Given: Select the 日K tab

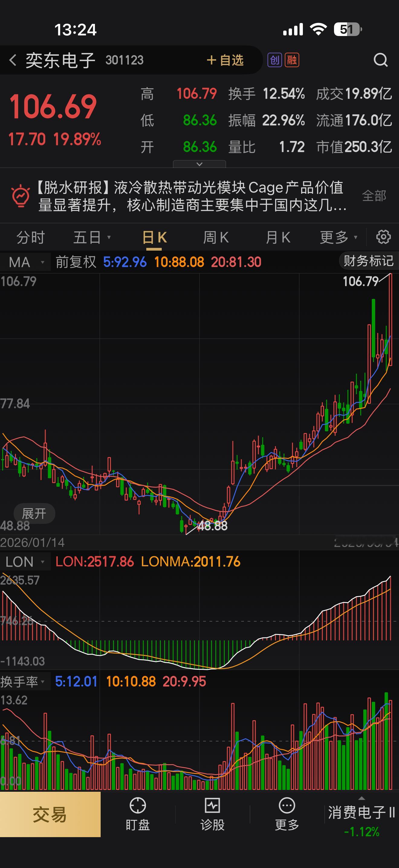Looking at the screenshot, I should [x=154, y=237].
